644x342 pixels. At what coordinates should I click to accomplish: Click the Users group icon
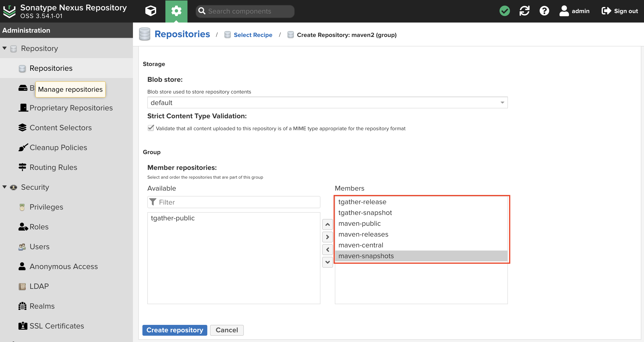[22, 247]
